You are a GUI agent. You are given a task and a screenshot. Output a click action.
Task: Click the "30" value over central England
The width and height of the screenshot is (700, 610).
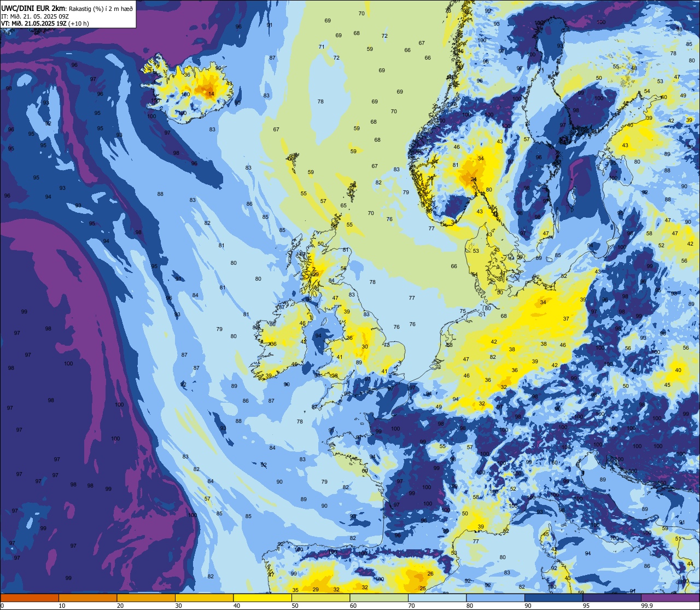pos(365,347)
